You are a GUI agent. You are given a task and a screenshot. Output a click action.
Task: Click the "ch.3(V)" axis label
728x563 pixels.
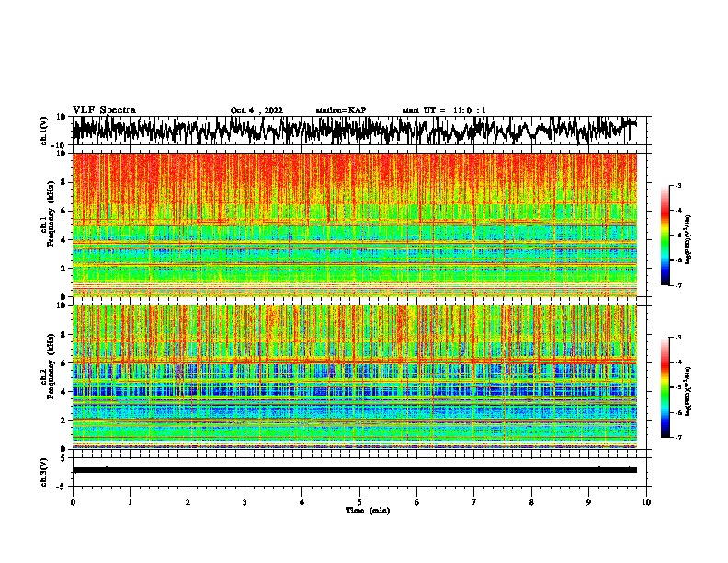click(44, 472)
